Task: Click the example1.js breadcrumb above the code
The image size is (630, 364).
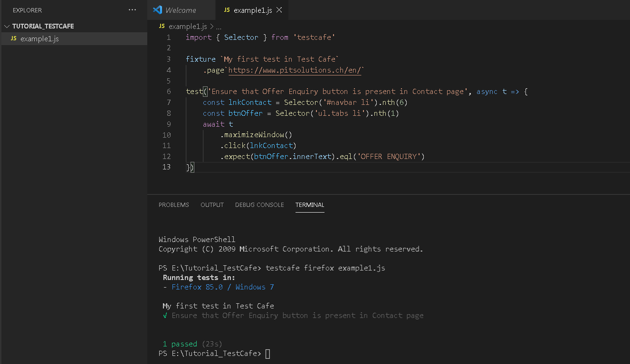Action: pyautogui.click(x=188, y=27)
